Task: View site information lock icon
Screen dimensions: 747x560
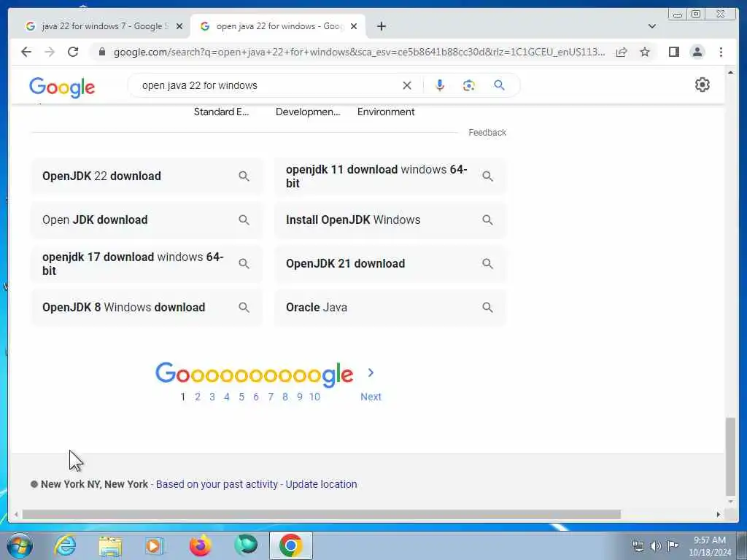Action: [102, 52]
